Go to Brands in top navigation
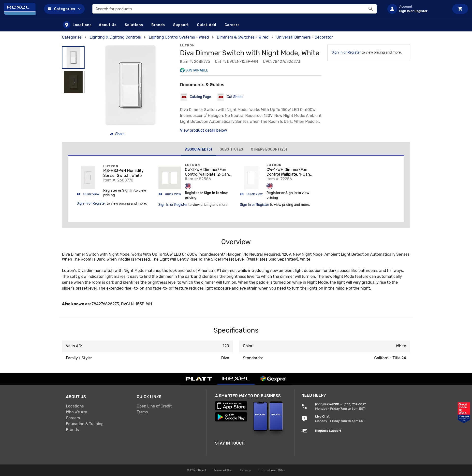The image size is (472, 476). pyautogui.click(x=158, y=25)
